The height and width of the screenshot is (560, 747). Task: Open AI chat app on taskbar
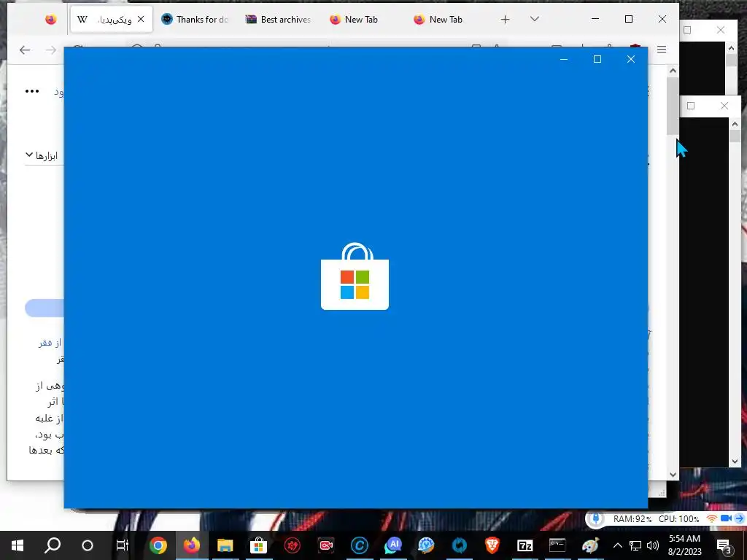point(393,545)
